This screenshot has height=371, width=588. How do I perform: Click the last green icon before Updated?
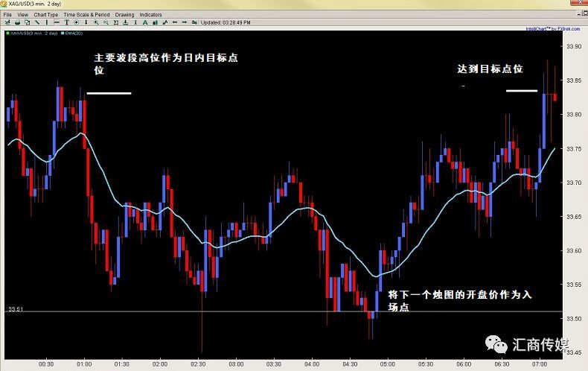pos(194,22)
